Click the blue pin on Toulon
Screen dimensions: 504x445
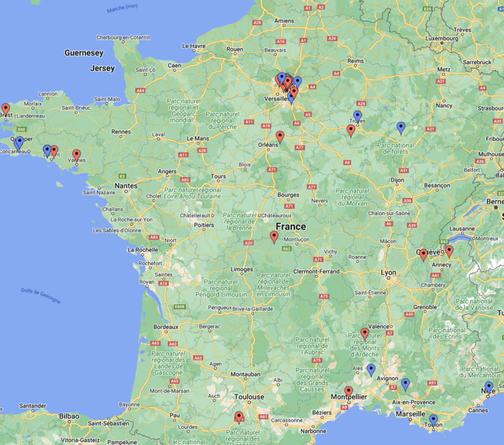[x=433, y=420]
